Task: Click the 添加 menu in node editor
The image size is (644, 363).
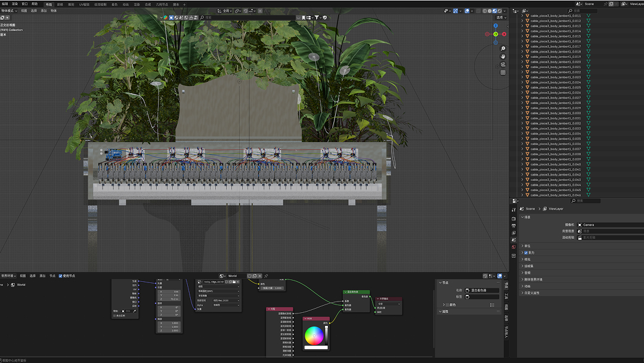Action: 43,276
